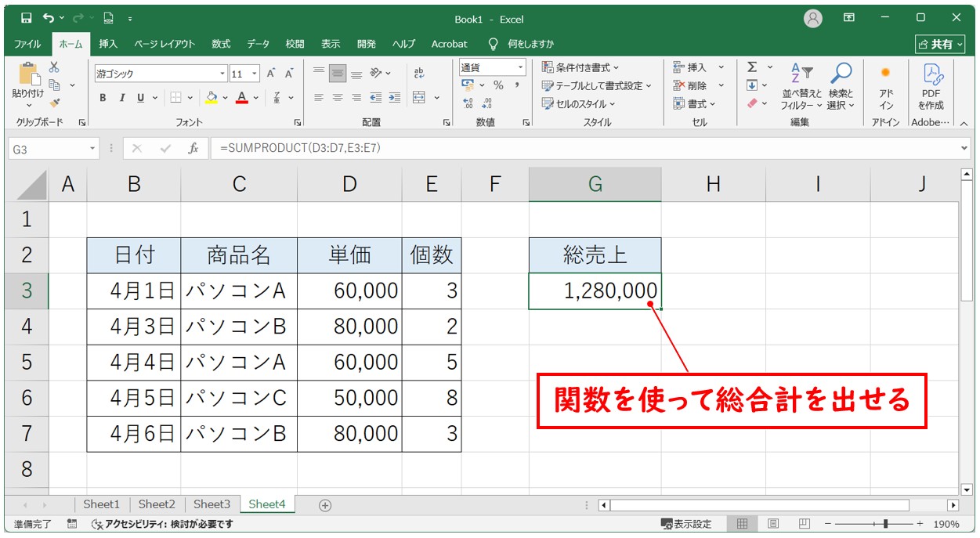
Task: Switch to the View (表示) tab
Action: (x=331, y=44)
